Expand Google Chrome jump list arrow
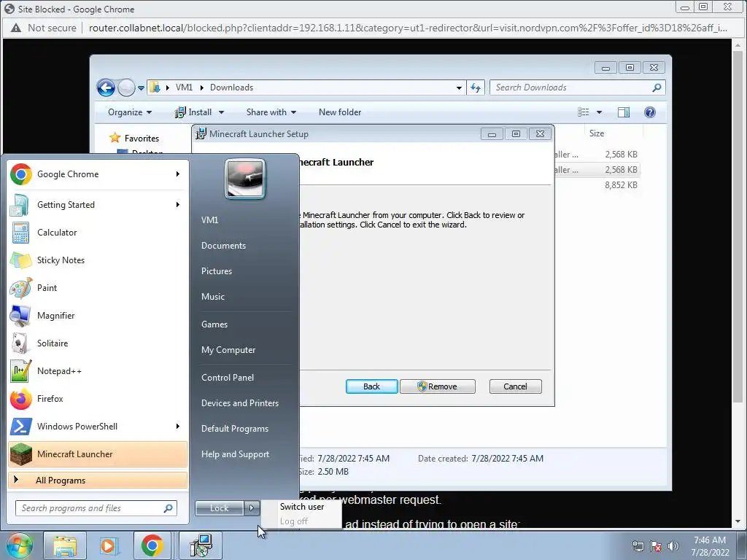747x560 pixels. [x=178, y=174]
